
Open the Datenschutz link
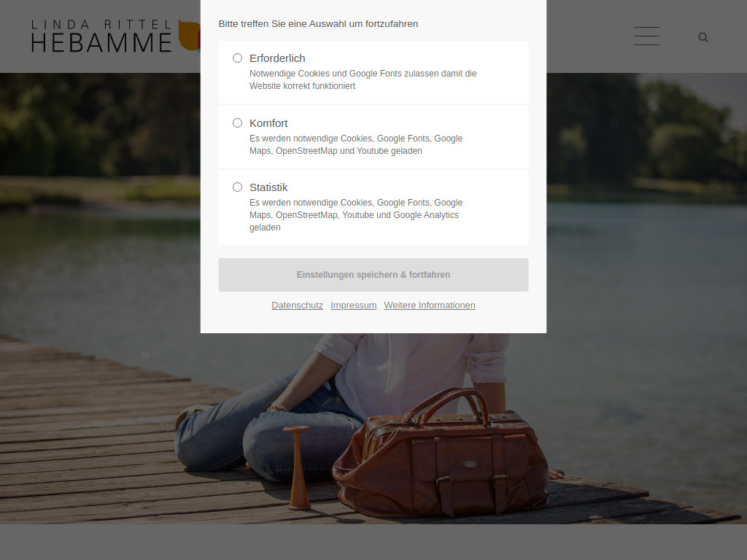297,306
